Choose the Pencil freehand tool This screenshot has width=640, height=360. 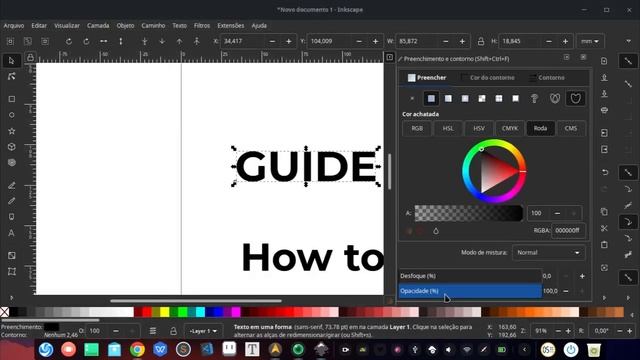tap(11, 185)
